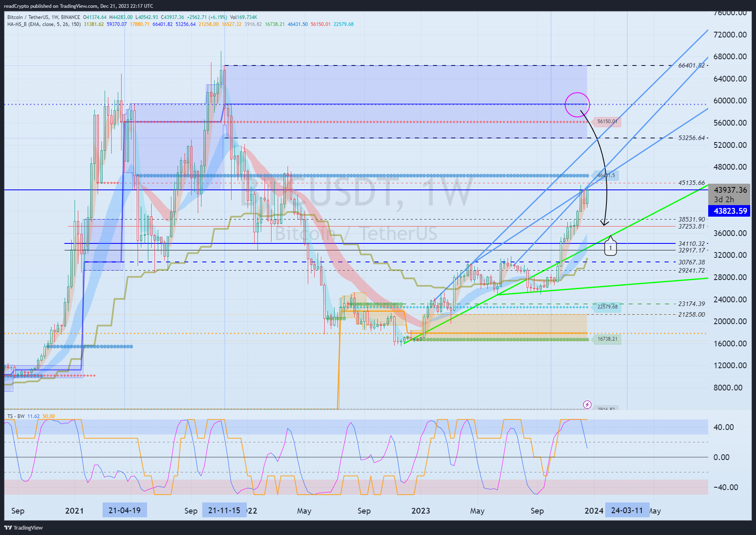Screen dimensions: 756x535
Task: Click the orange TS - BW value 50.00
Action: click(49, 416)
